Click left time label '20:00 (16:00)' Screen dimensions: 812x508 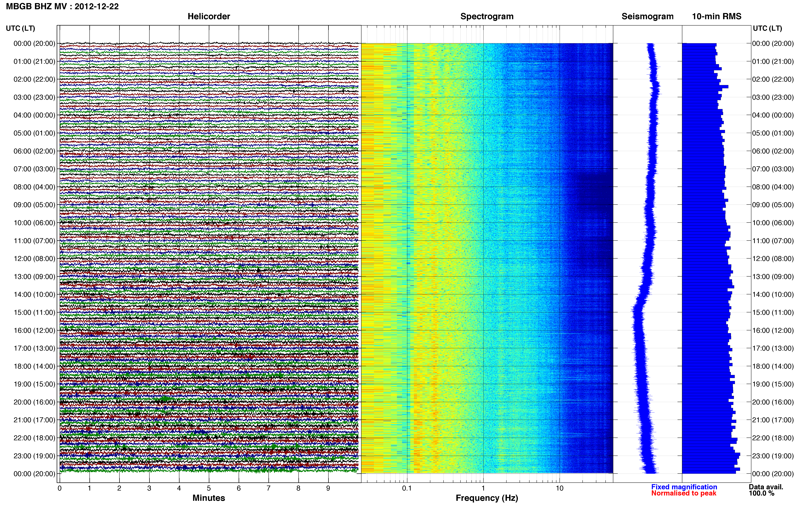pos(34,402)
